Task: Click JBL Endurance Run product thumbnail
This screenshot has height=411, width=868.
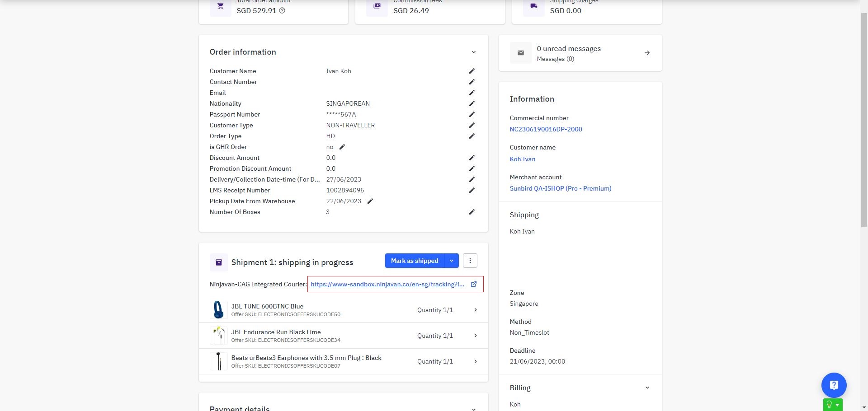Action: [x=219, y=336]
